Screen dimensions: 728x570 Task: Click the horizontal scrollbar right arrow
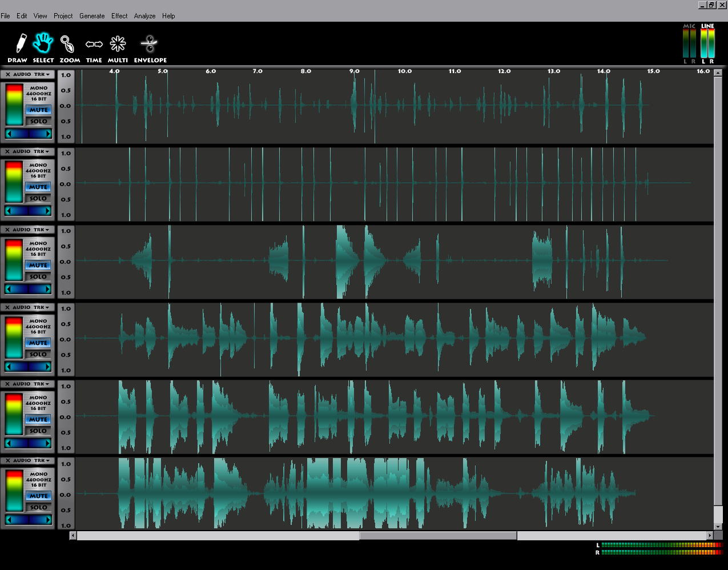tap(710, 536)
